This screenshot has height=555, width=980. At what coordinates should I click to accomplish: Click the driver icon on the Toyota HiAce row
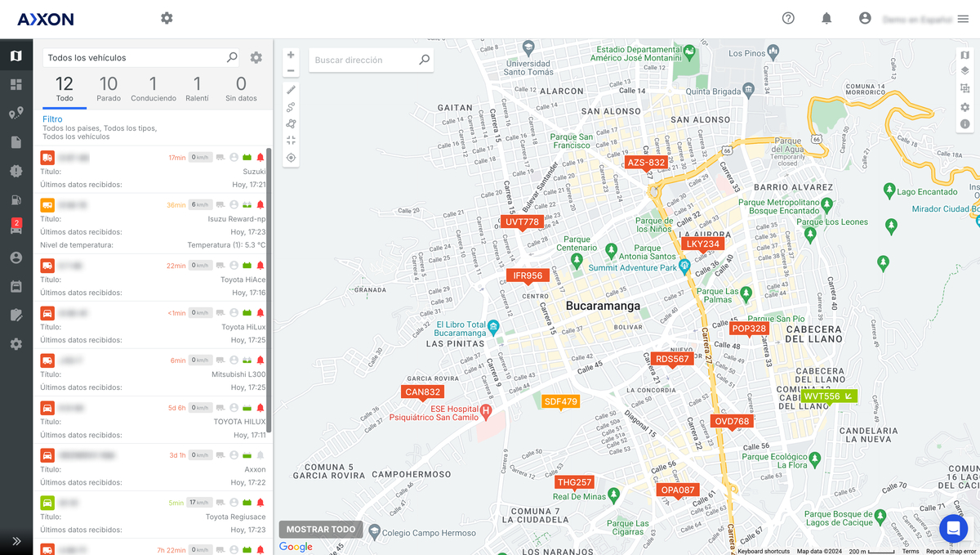coord(234,265)
